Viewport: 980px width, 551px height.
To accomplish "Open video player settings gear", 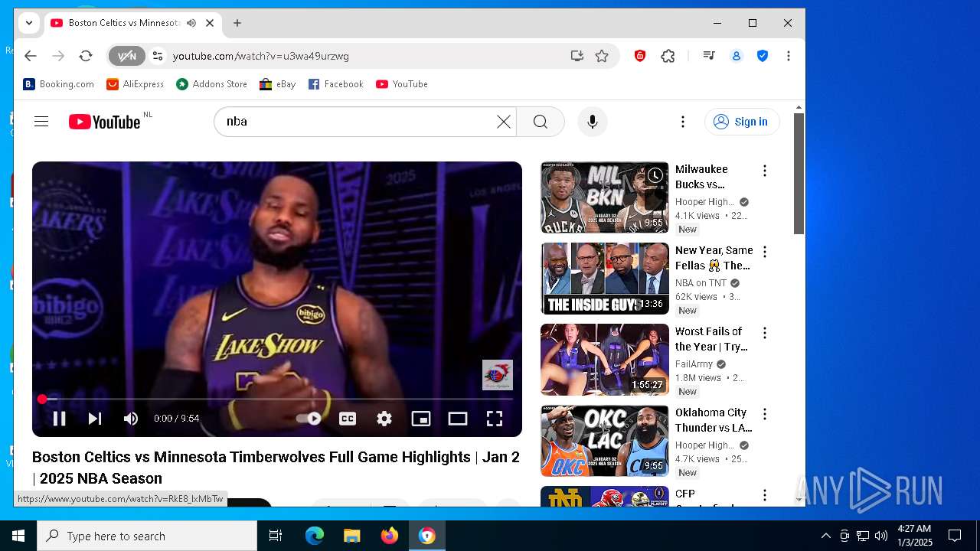I will tap(384, 419).
